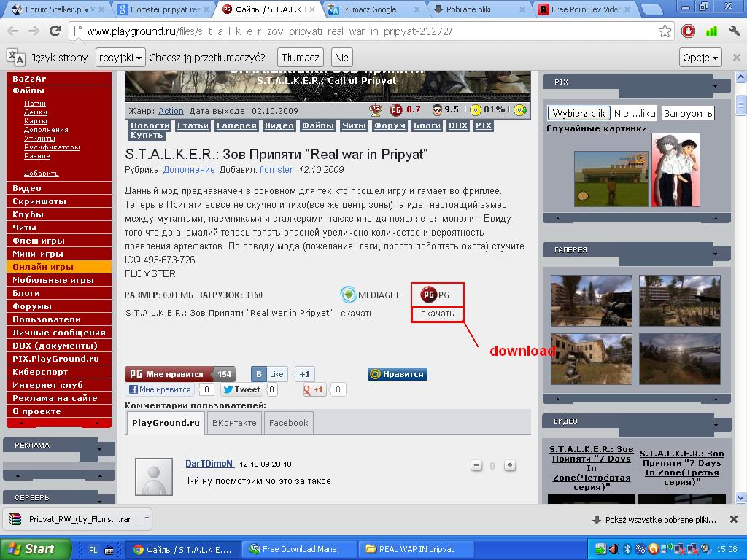This screenshot has width=747, height=560.
Task: Reload the page with the refresh icon
Action: (55, 31)
